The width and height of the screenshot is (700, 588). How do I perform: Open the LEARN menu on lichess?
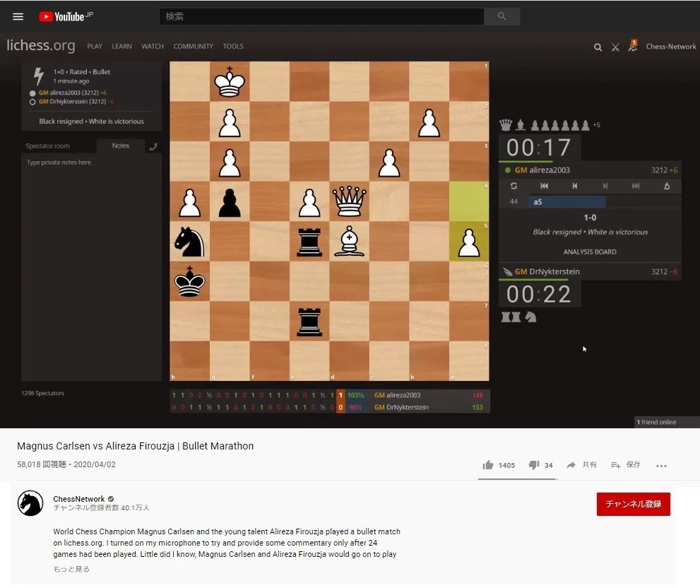[121, 47]
